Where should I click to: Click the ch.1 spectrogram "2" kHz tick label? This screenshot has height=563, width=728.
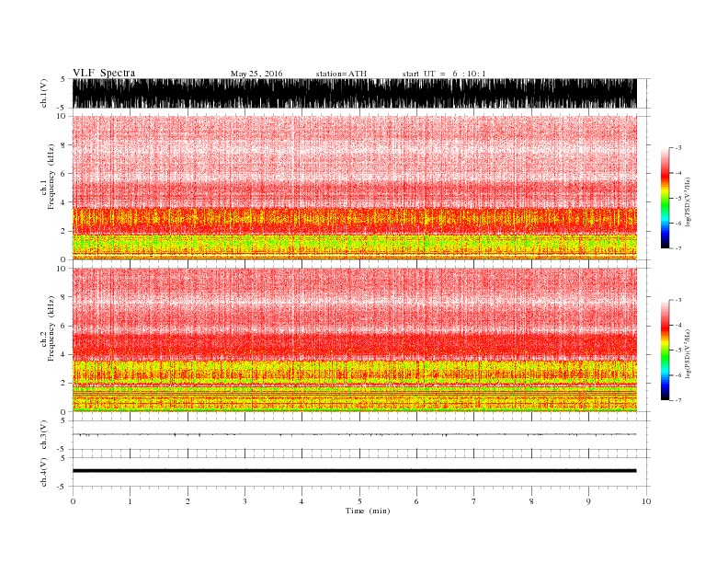[x=63, y=231]
